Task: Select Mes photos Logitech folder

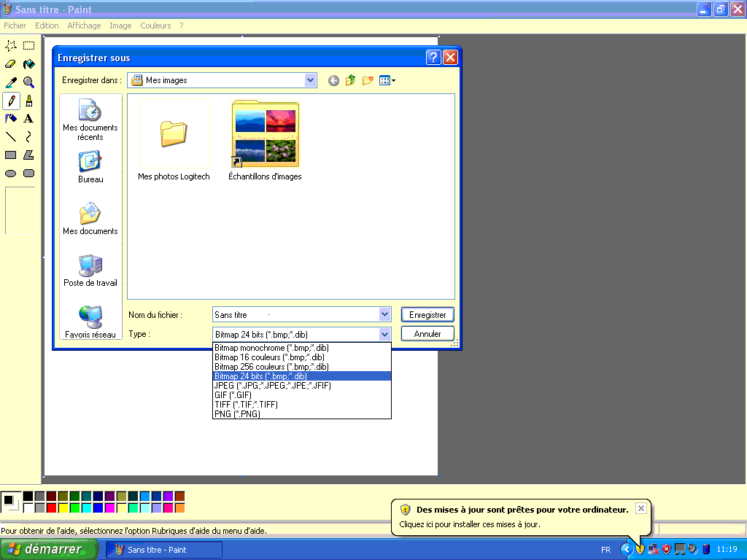Action: (174, 141)
